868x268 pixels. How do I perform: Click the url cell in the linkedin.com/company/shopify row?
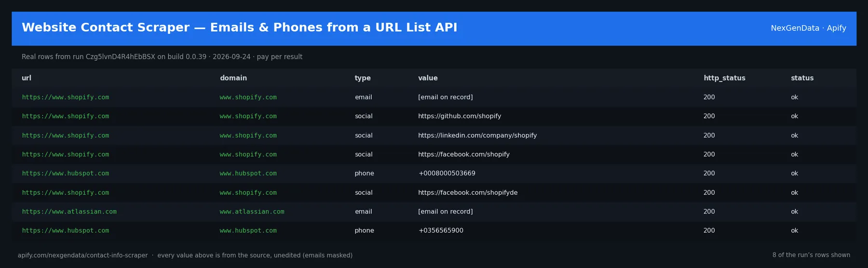click(x=65, y=135)
